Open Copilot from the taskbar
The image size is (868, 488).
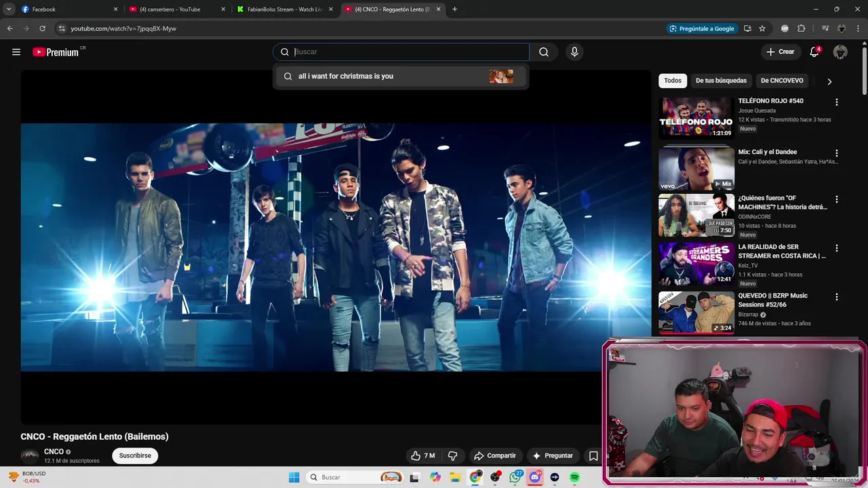click(x=435, y=477)
